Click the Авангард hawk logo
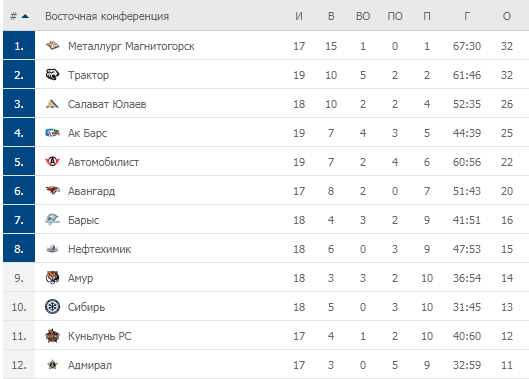The width and height of the screenshot is (529, 379). 52,191
